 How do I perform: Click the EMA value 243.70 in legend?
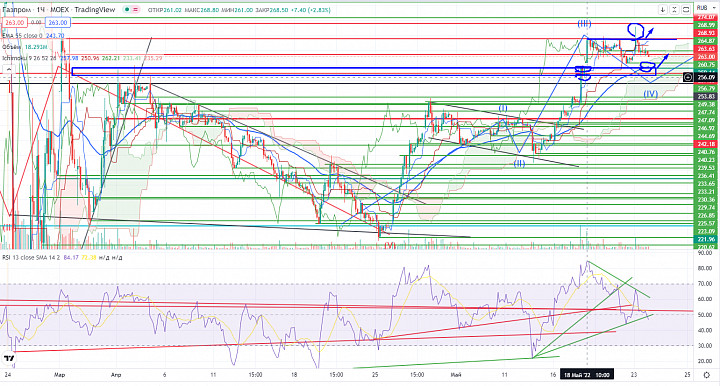tap(56, 35)
